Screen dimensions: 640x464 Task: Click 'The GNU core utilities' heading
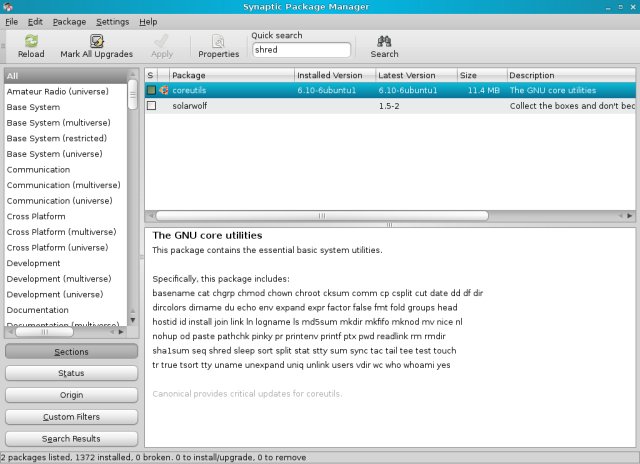point(207,235)
